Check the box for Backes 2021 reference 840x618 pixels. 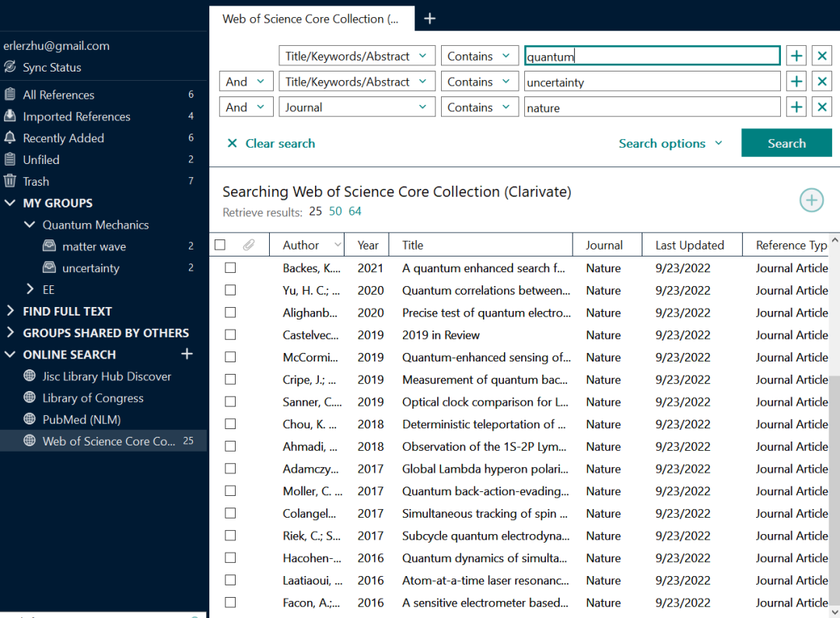(x=230, y=267)
